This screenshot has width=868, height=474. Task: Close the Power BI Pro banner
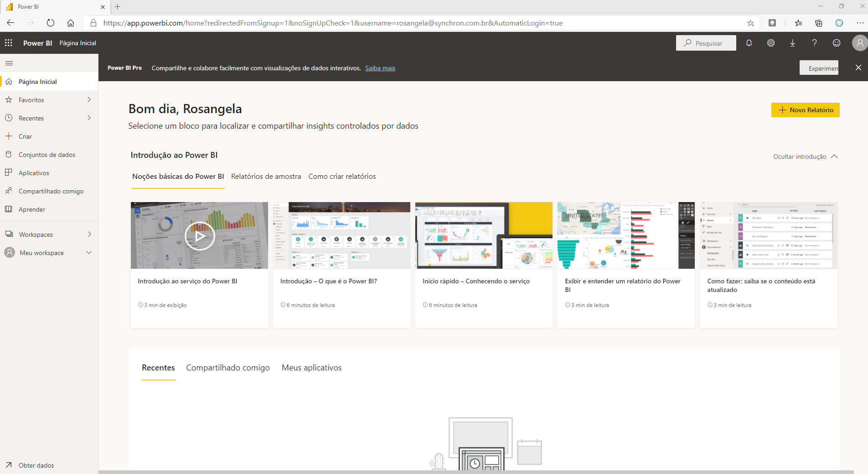(x=858, y=68)
